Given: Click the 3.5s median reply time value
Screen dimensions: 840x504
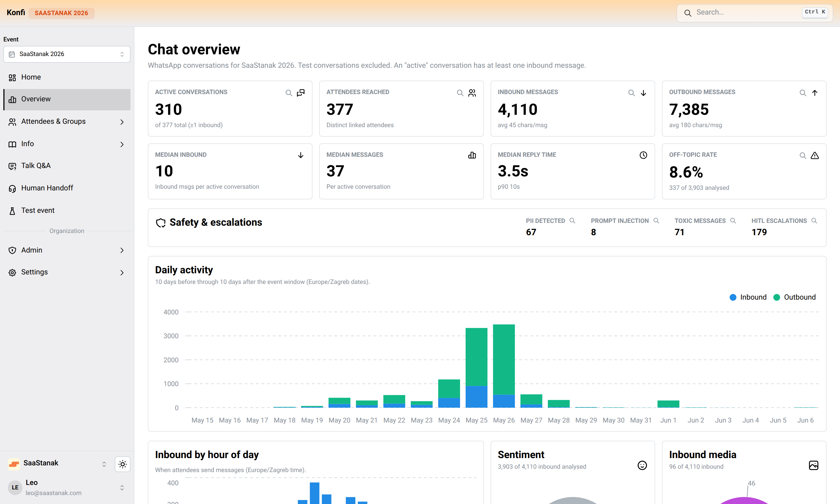Looking at the screenshot, I should (513, 171).
